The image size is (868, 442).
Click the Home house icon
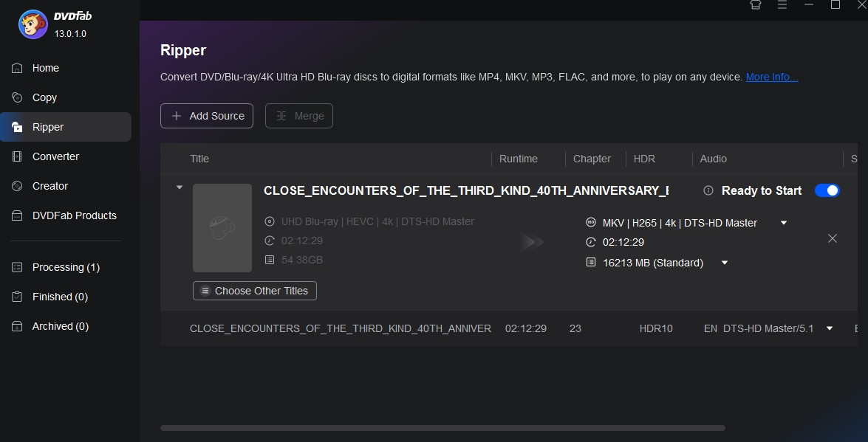17,68
